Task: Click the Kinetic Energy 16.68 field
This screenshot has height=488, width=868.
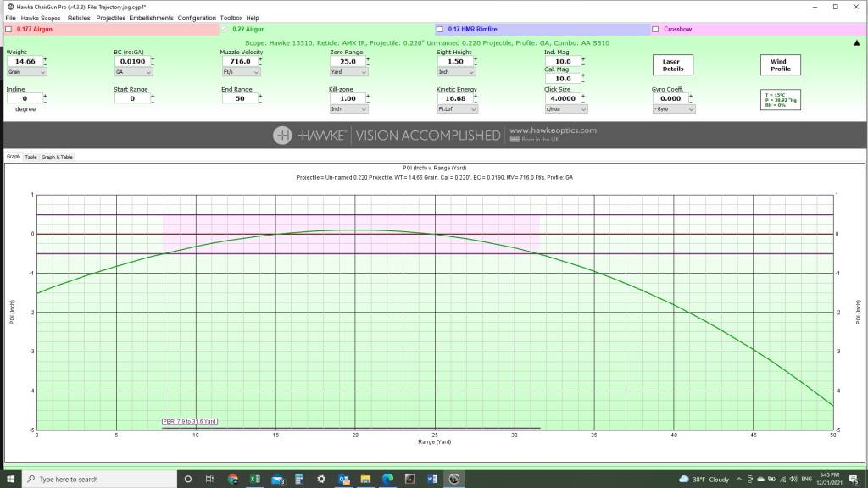Action: point(455,98)
